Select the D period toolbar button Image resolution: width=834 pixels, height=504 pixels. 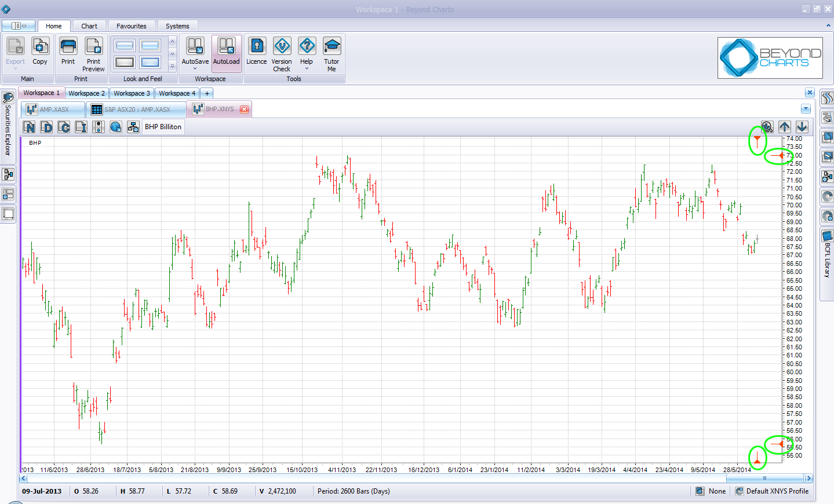pos(47,127)
